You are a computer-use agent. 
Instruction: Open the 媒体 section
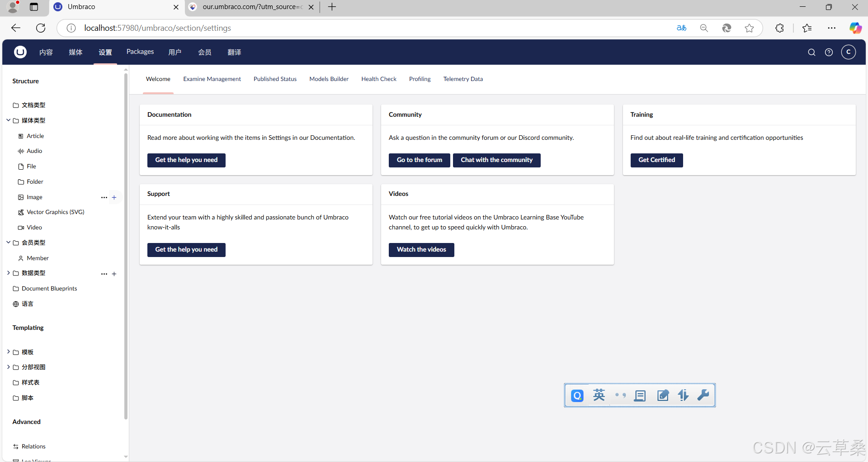pos(75,52)
